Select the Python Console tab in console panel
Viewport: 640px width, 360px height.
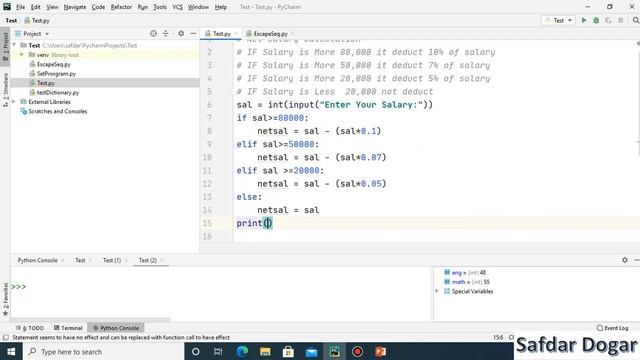[x=38, y=260]
